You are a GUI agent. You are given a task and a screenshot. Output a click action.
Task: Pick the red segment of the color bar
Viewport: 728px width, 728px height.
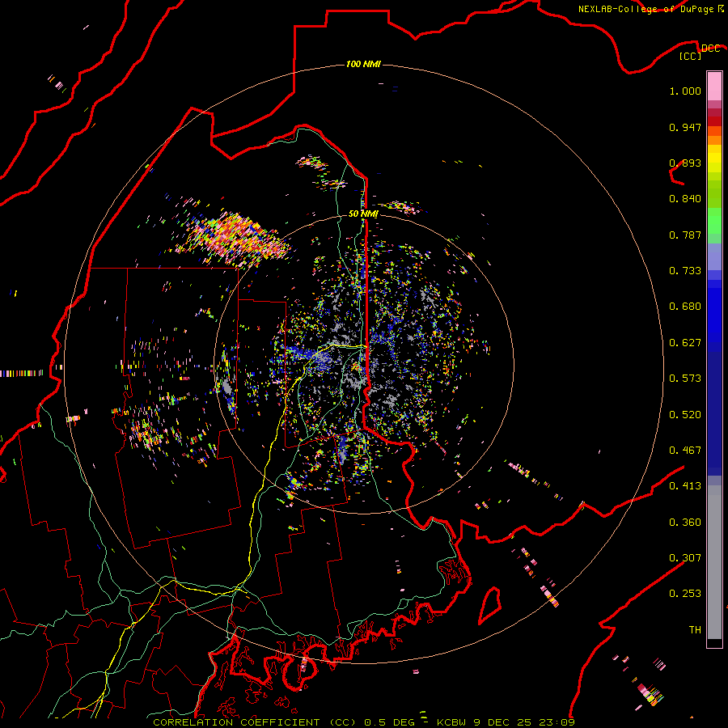click(x=714, y=121)
